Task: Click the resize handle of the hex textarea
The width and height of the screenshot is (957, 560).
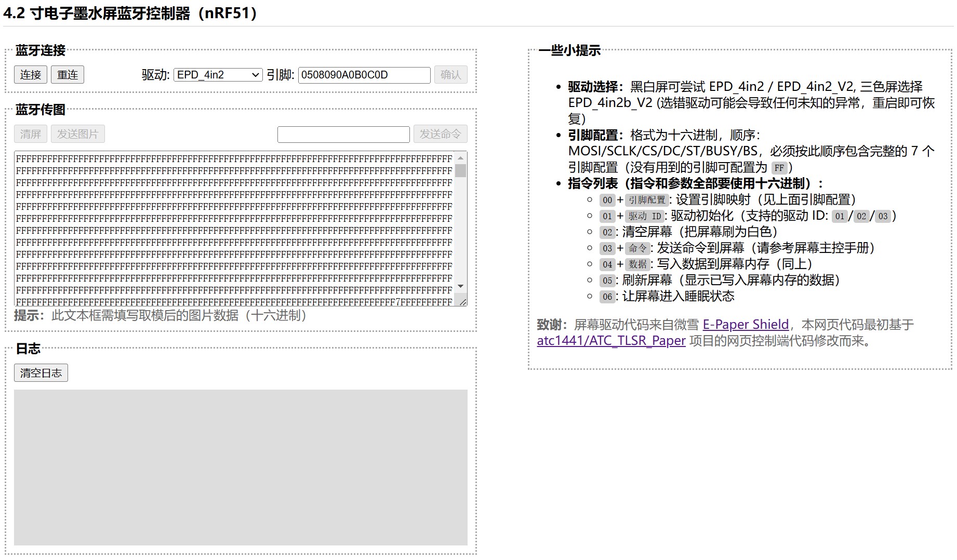Action: [x=463, y=302]
